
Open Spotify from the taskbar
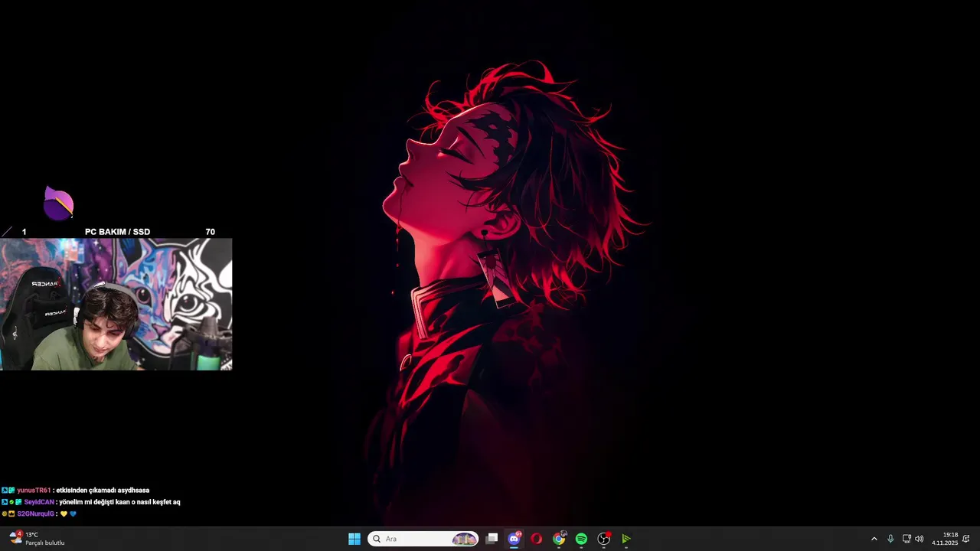pos(581,539)
